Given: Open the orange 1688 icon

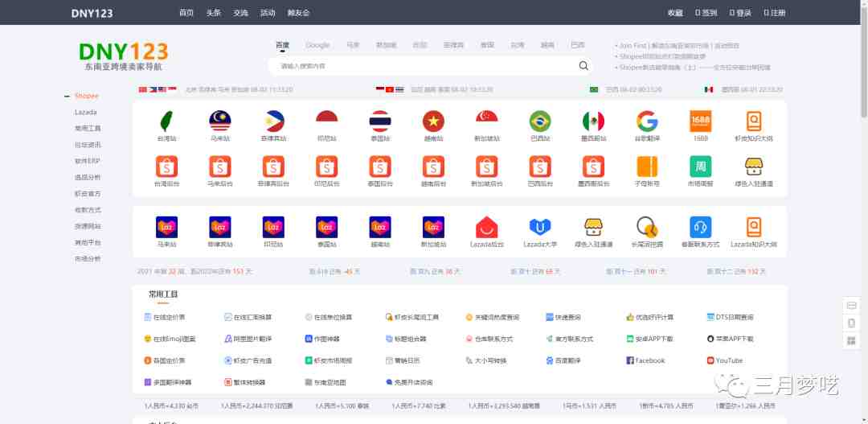Looking at the screenshot, I should point(700,121).
